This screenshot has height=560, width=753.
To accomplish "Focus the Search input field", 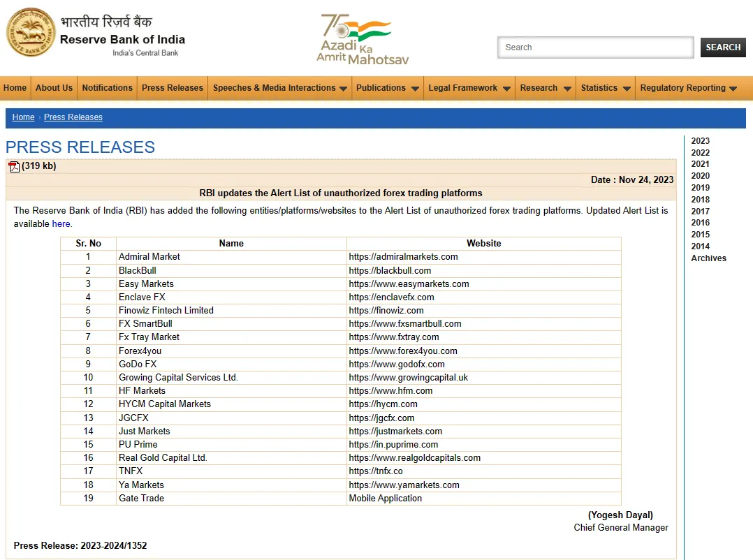I will [595, 47].
